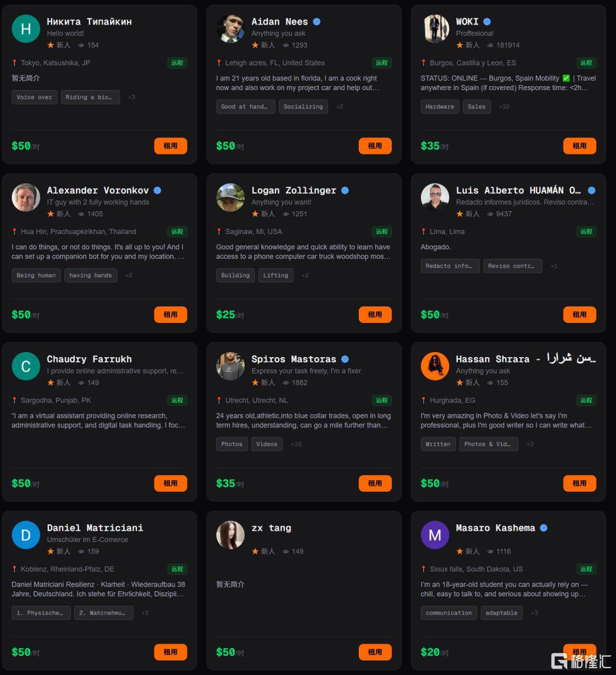
Task: Open Никита Типайкин's teal H avatar
Action: pyautogui.click(x=26, y=29)
